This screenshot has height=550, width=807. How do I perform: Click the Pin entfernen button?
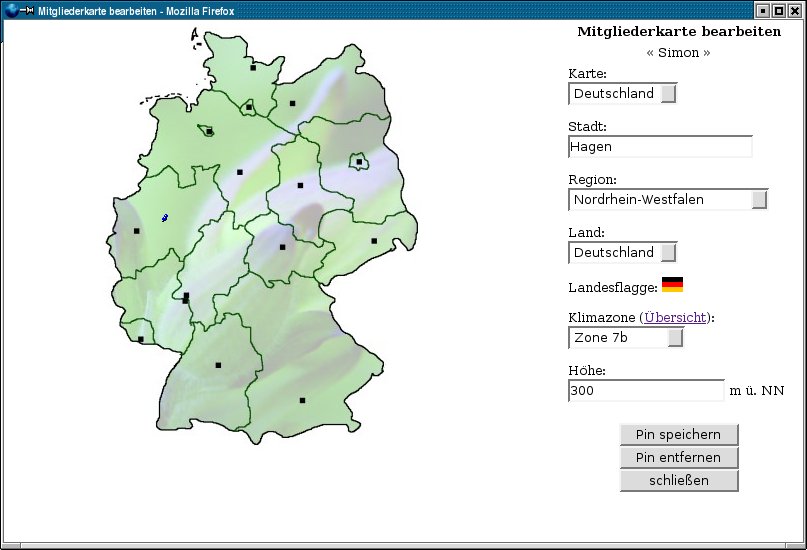click(679, 458)
